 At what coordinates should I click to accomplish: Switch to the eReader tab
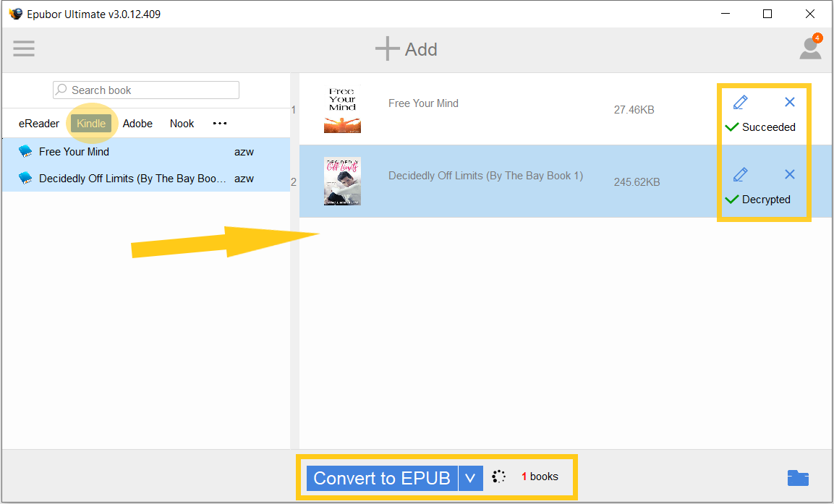39,124
